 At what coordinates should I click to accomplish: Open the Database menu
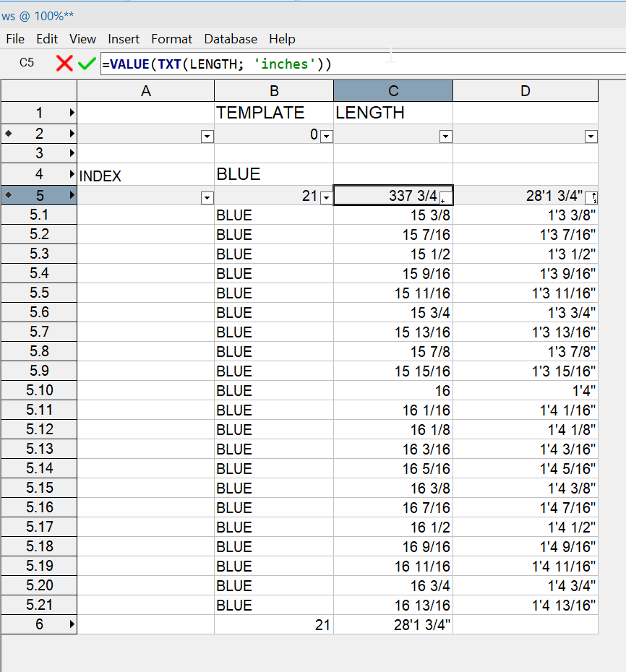coord(231,39)
